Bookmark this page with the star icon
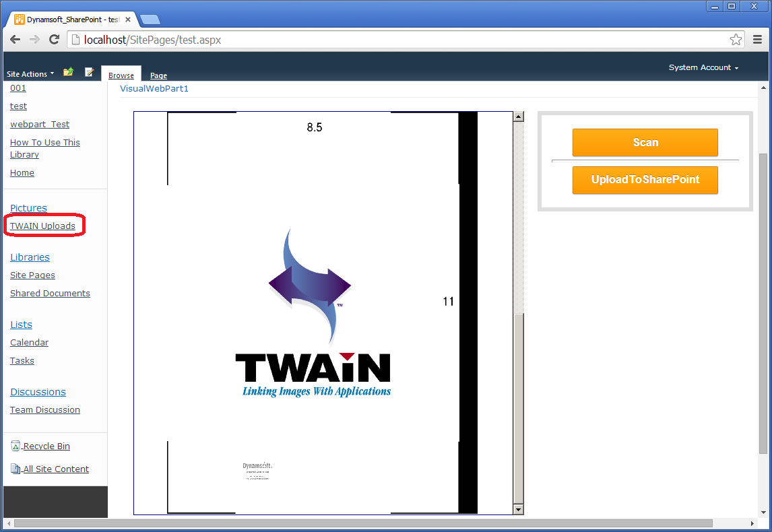Image resolution: width=772 pixels, height=532 pixels. [736, 40]
